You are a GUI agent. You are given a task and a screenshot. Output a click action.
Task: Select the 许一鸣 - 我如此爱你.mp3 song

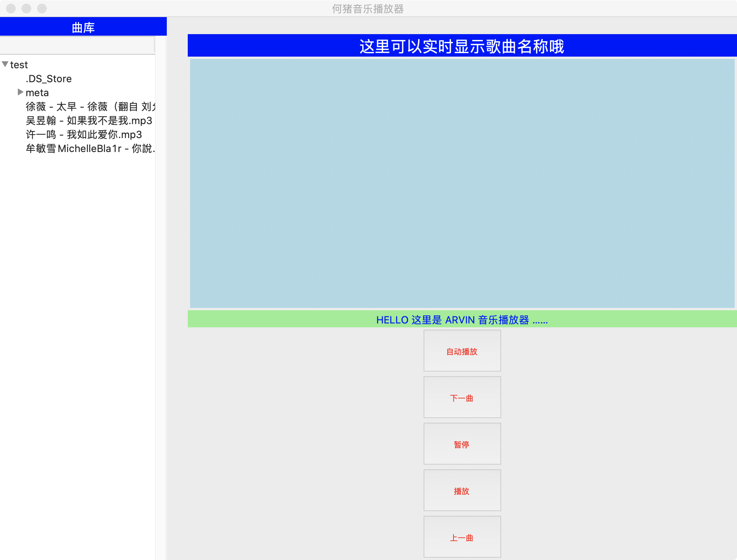click(83, 135)
